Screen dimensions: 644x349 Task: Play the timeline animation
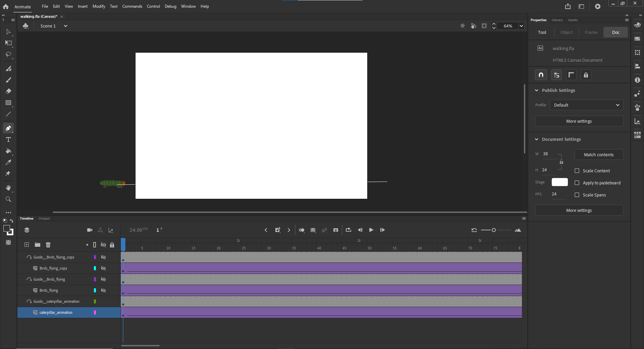tap(371, 230)
